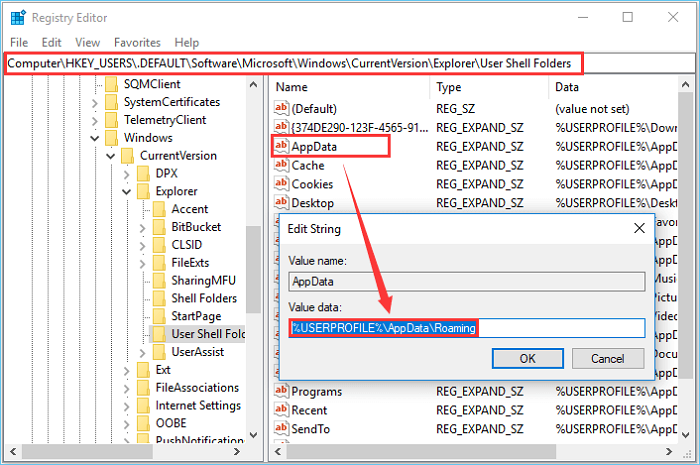Screen dimensions: 700x465
Task: Click the Cookies value icon
Action: point(281,184)
